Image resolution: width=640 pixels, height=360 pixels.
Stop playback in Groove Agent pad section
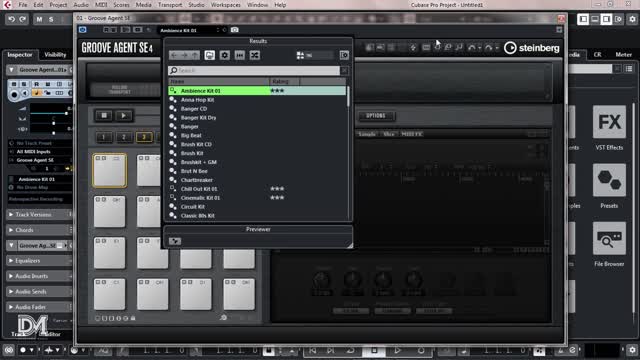point(104,116)
